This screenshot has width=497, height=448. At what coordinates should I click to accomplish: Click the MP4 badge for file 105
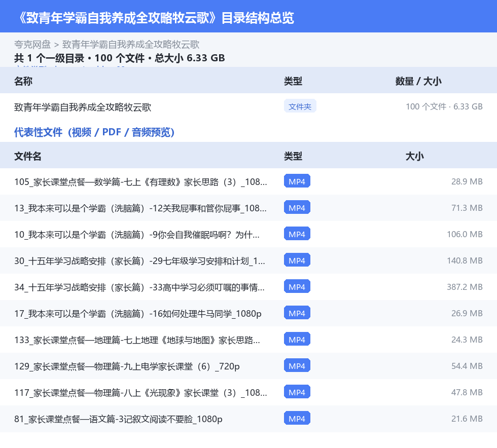(297, 181)
